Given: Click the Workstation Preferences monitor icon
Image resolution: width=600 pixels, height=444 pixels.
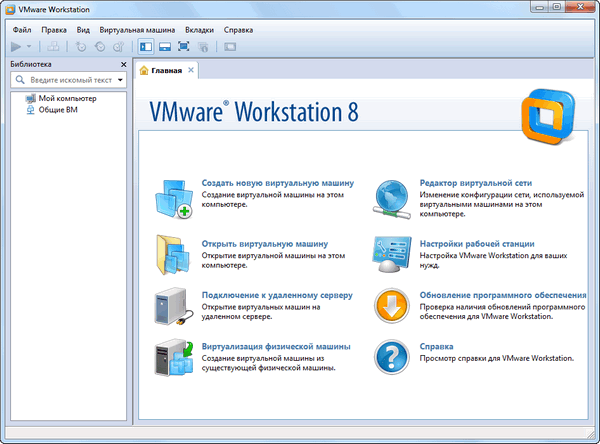Looking at the screenshot, I should [x=395, y=253].
